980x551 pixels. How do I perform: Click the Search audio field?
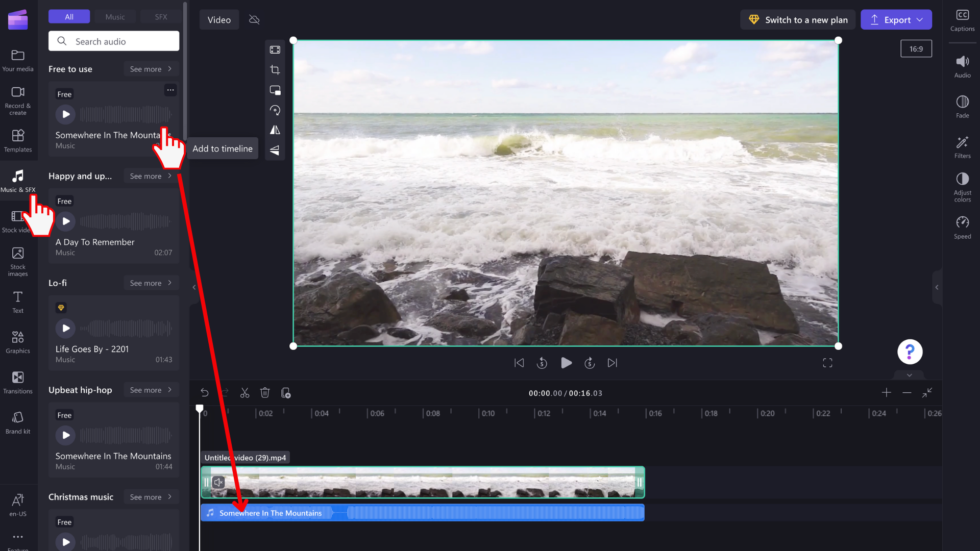[x=114, y=41]
